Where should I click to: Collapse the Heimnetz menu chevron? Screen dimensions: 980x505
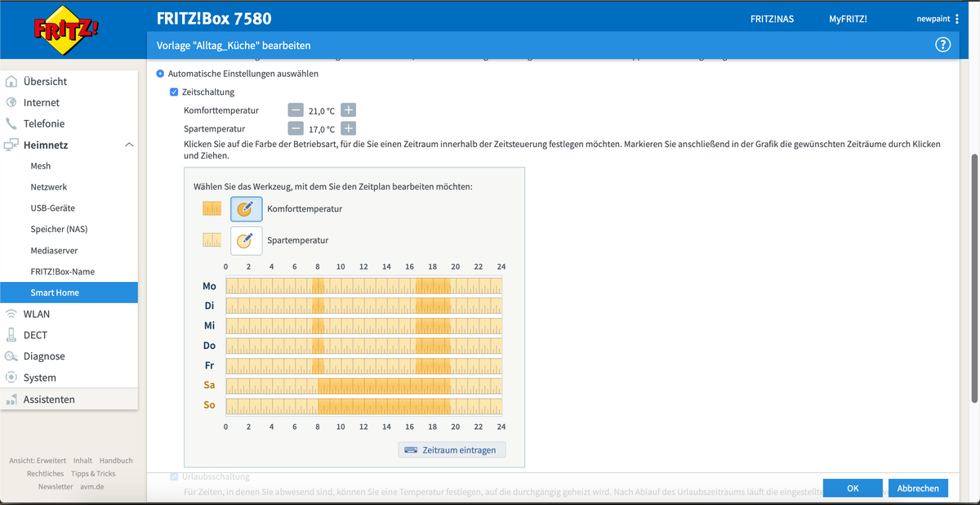[x=128, y=145]
